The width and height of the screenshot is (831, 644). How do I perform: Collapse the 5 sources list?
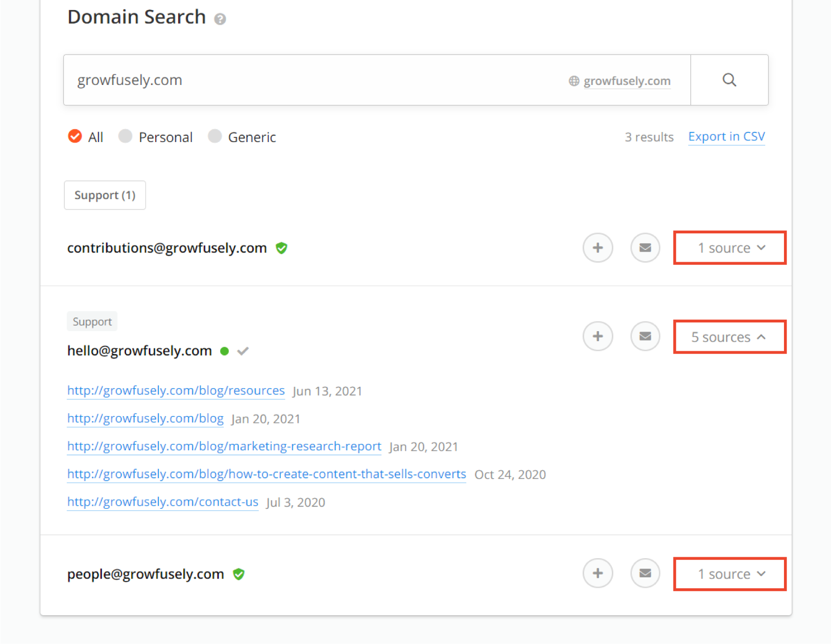tap(729, 337)
